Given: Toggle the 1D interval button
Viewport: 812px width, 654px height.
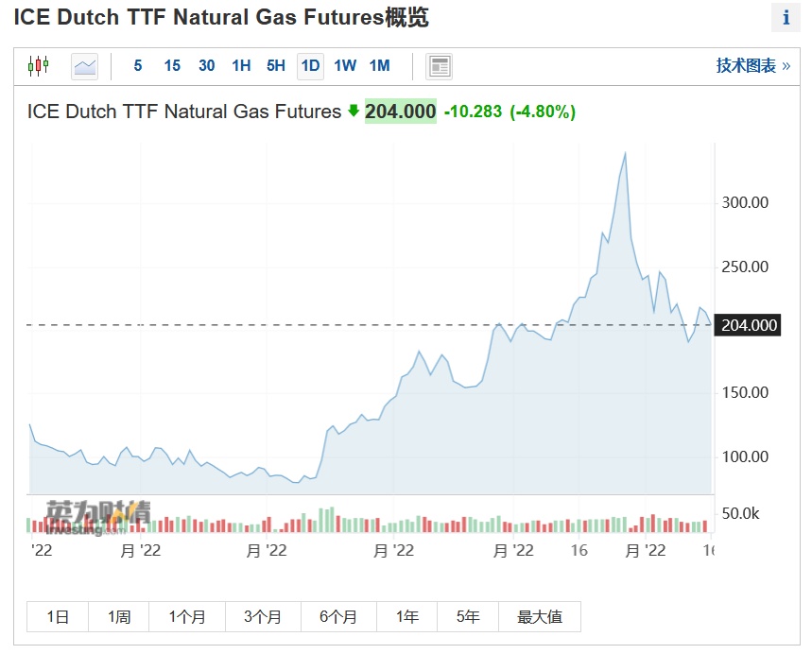Looking at the screenshot, I should click(310, 66).
